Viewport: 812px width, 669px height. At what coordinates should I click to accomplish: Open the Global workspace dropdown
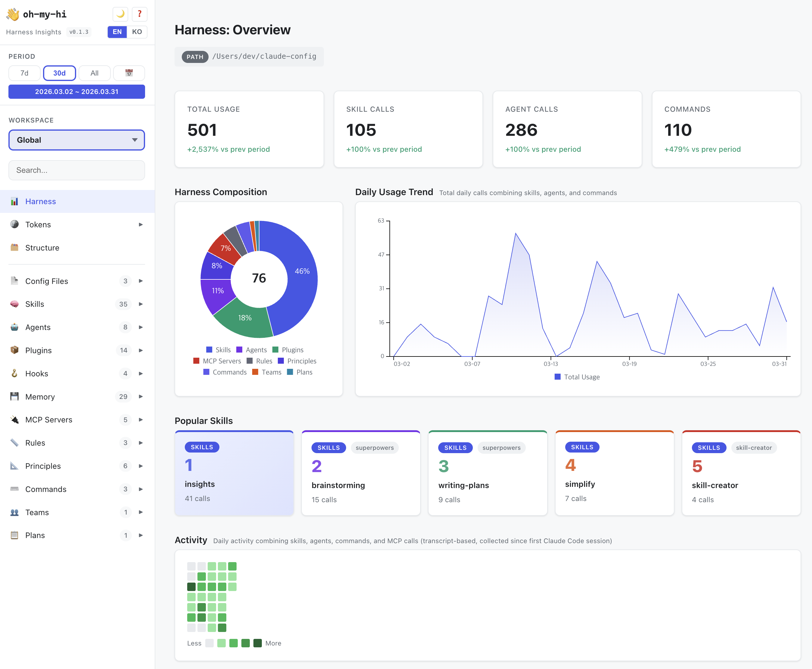pyautogui.click(x=76, y=140)
